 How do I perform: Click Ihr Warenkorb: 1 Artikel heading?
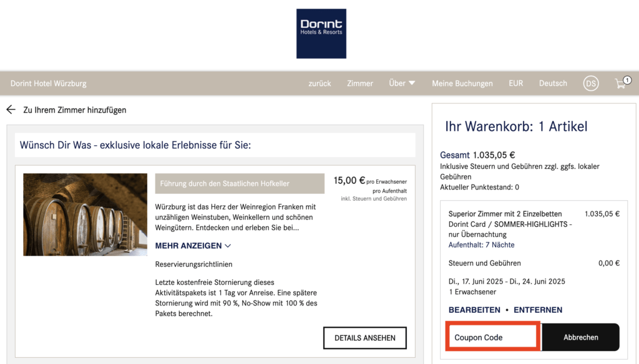pyautogui.click(x=516, y=127)
